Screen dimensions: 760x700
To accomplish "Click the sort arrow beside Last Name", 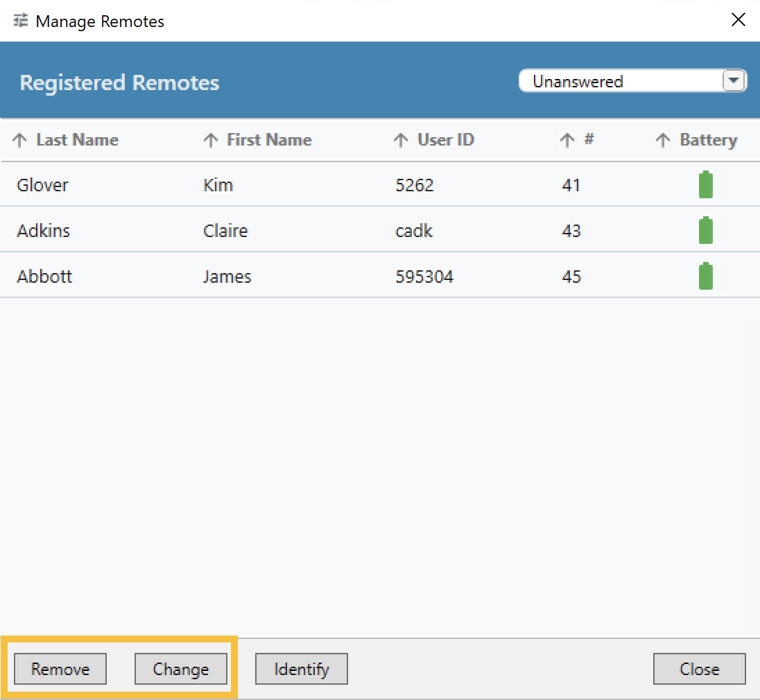I will [20, 141].
